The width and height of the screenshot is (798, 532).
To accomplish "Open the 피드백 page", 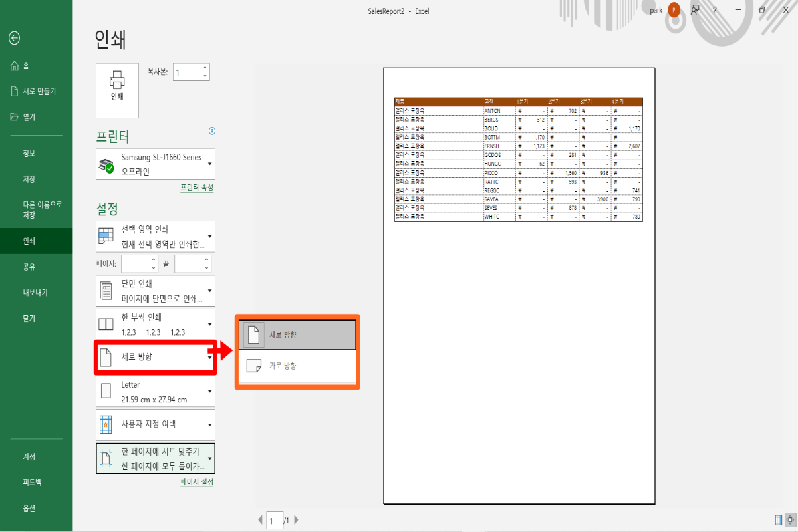I will coord(36,481).
